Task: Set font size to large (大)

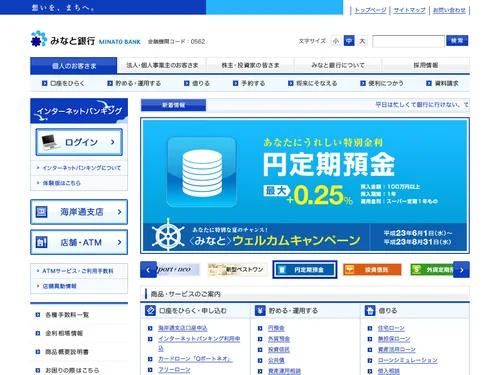Action: (362, 41)
